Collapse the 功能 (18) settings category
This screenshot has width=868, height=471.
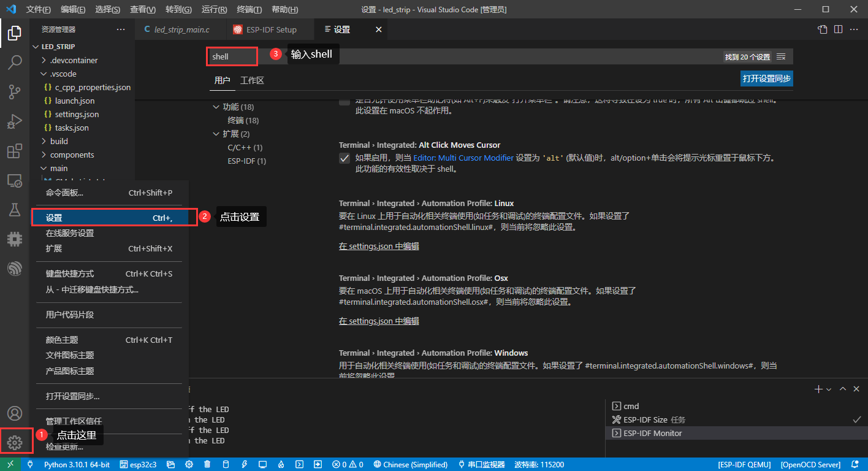point(216,106)
